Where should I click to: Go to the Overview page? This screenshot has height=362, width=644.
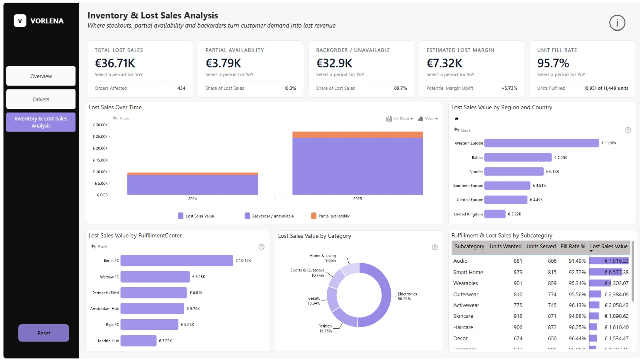coord(41,76)
